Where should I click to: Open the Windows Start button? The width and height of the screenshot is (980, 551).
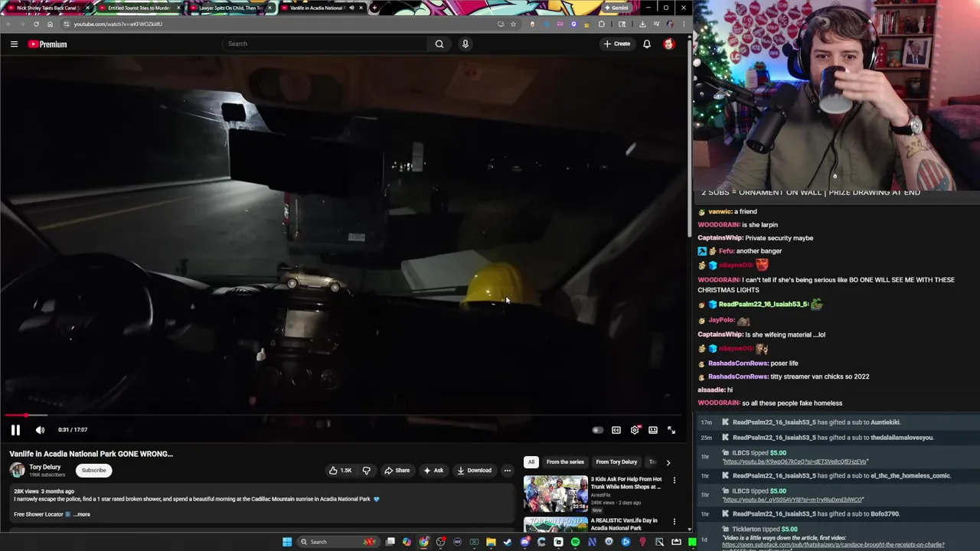287,542
